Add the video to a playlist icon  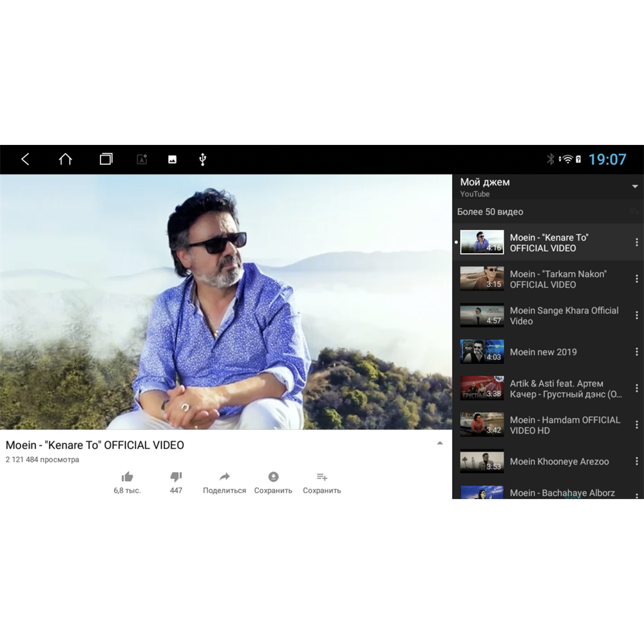coord(322,477)
